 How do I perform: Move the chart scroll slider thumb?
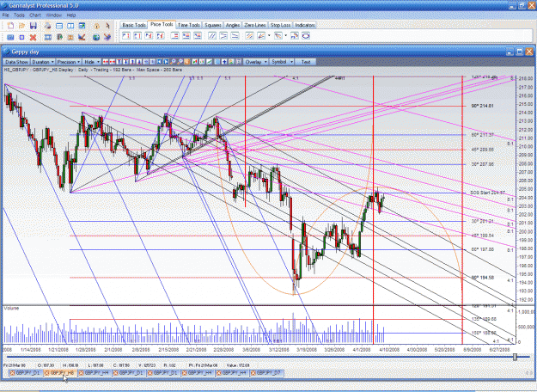click(515, 357)
